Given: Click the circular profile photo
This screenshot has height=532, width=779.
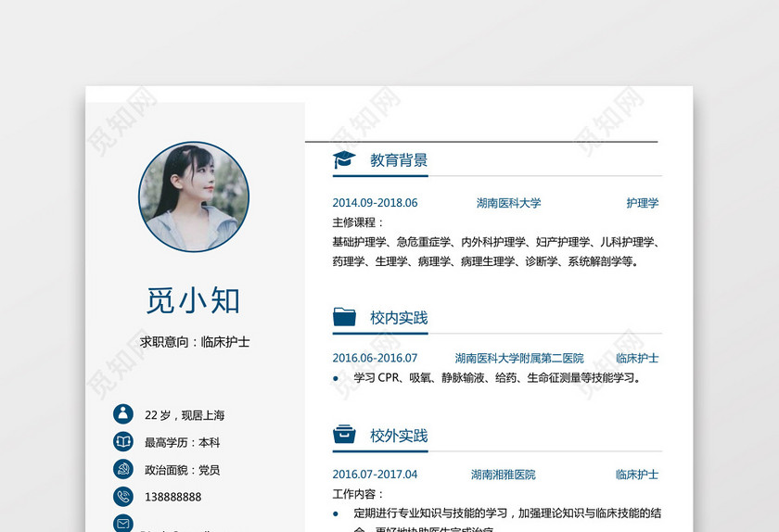Looking at the screenshot, I should pyautogui.click(x=194, y=196).
